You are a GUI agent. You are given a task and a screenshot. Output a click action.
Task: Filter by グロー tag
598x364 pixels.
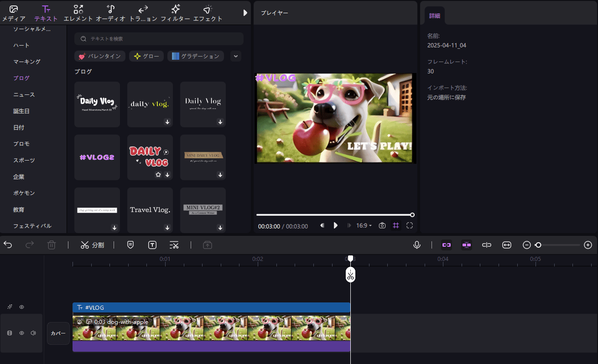tap(146, 56)
